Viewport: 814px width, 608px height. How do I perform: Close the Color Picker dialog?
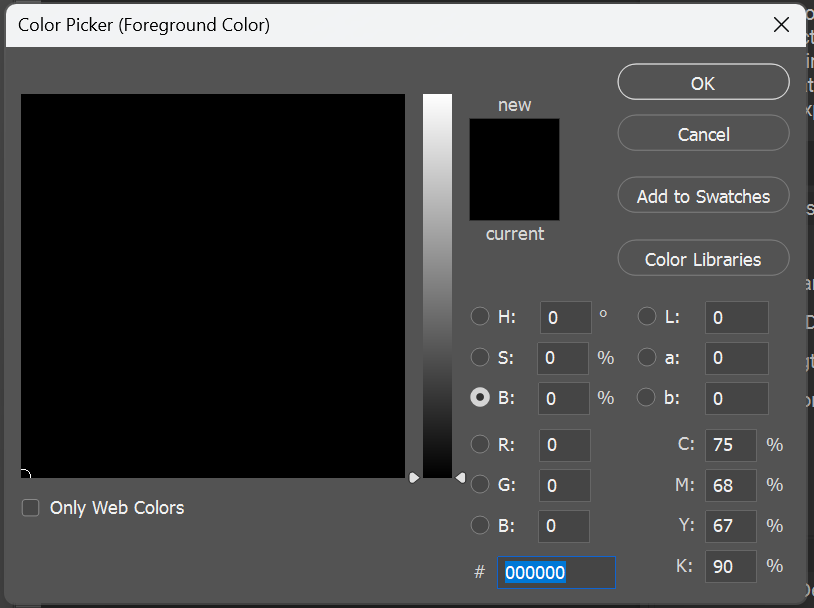[x=781, y=25]
